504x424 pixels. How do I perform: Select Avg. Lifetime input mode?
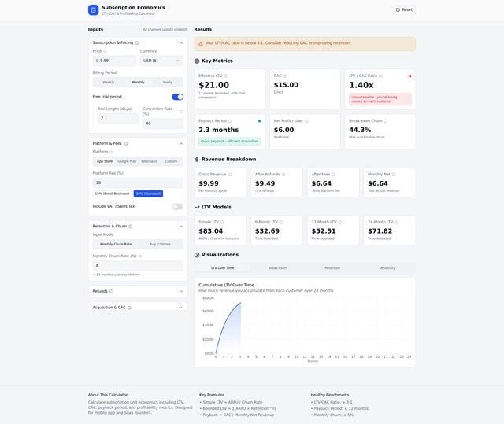coord(160,245)
